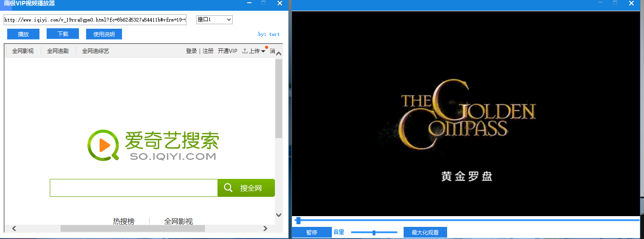The width and height of the screenshot is (644, 239).
Task: Focus the iQiyi search text box
Action: [x=134, y=188]
